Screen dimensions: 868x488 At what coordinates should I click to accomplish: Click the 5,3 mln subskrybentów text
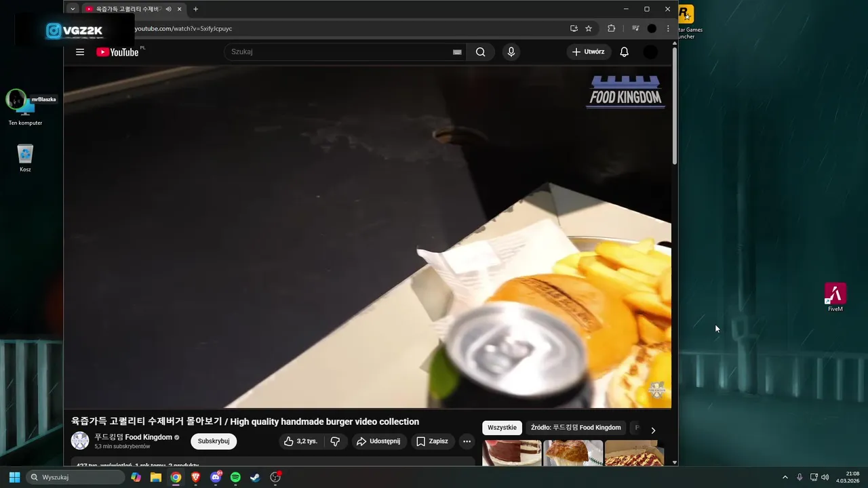coord(122,447)
